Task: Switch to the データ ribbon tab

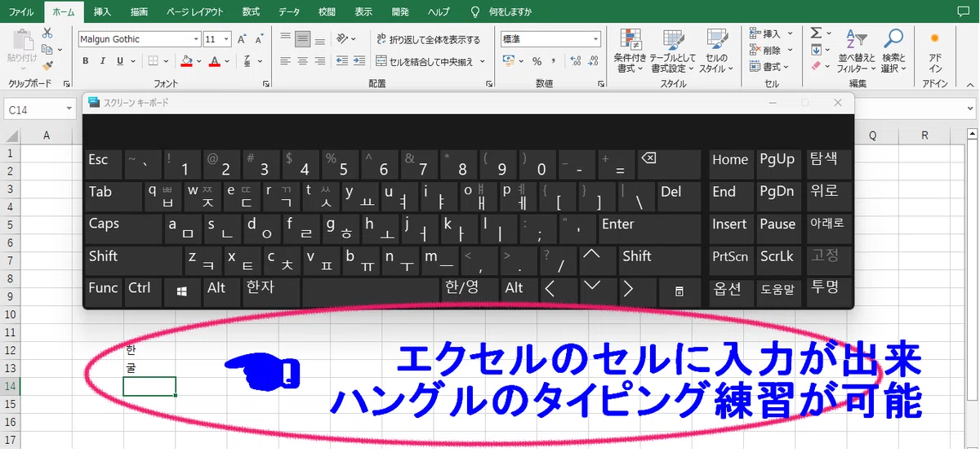Action: point(289,12)
